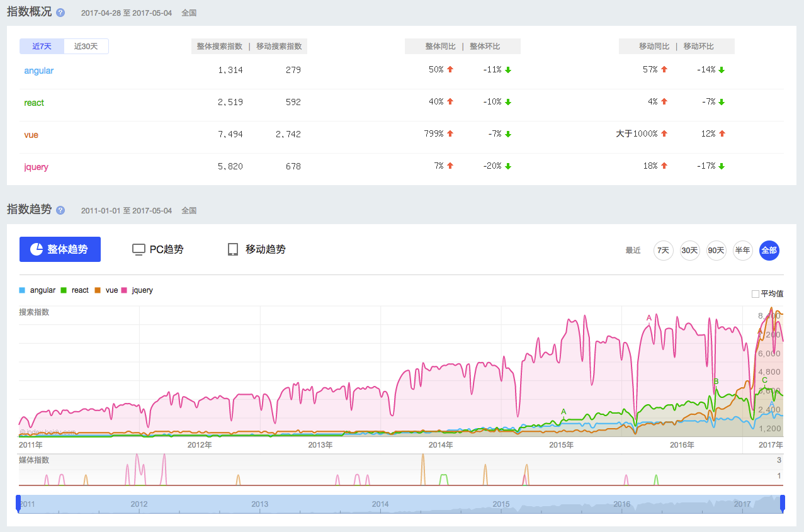Open the vue keyword link

pos(31,135)
